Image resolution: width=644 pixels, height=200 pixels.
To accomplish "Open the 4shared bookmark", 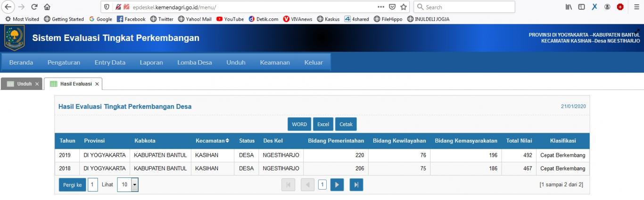I will pos(357,19).
